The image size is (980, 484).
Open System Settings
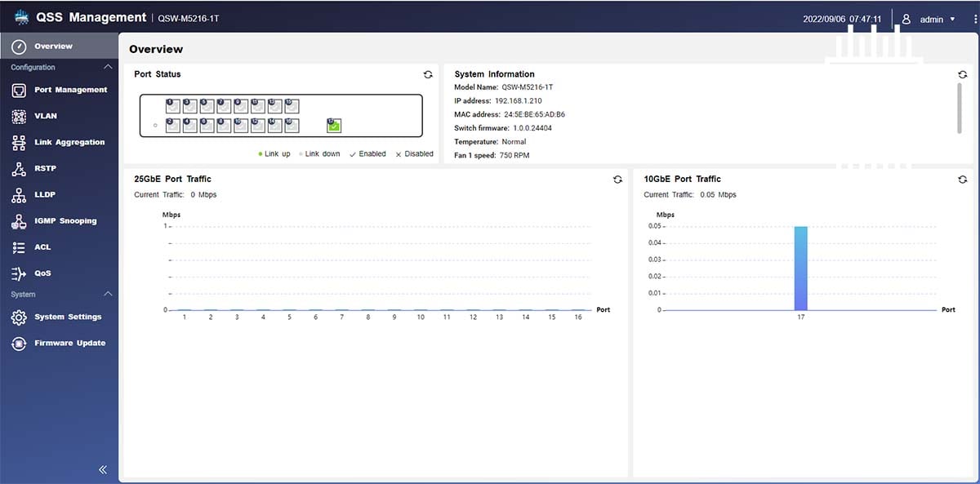pyautogui.click(x=59, y=317)
